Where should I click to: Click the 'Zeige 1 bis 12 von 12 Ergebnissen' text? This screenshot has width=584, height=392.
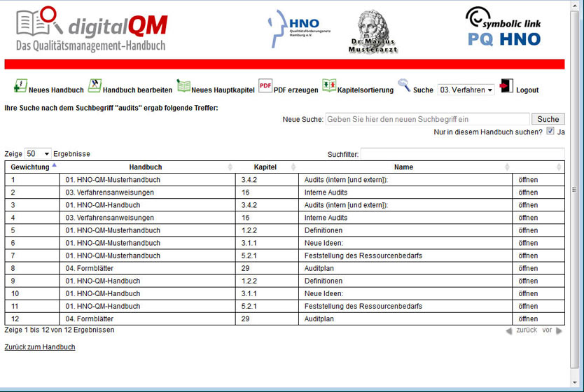click(x=60, y=330)
